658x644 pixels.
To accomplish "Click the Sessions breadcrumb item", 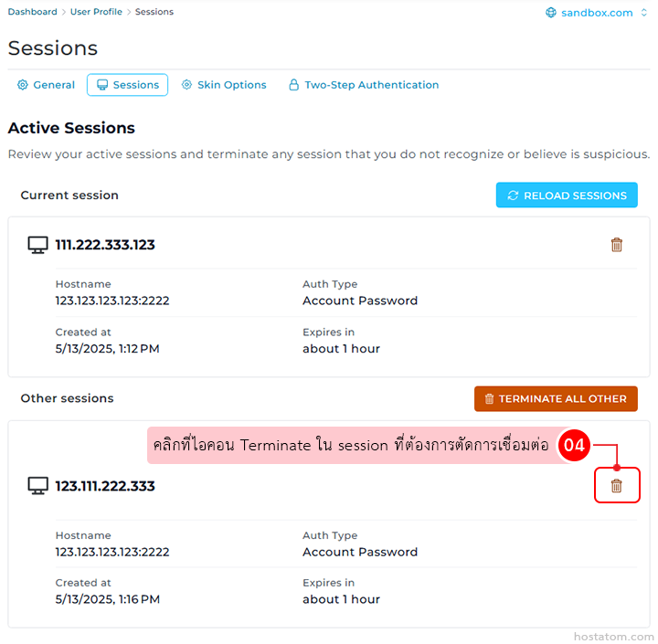I will tap(154, 12).
